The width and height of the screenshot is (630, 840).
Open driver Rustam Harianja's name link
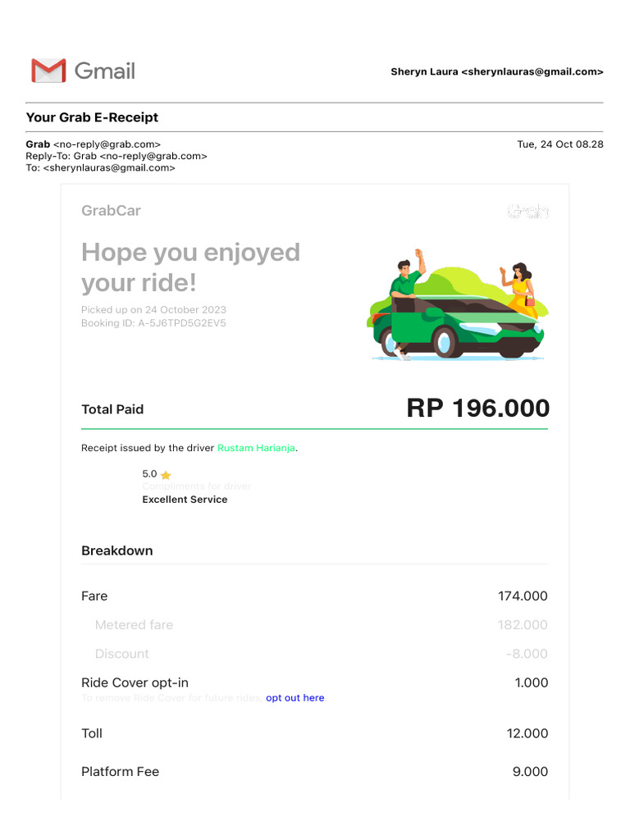256,448
